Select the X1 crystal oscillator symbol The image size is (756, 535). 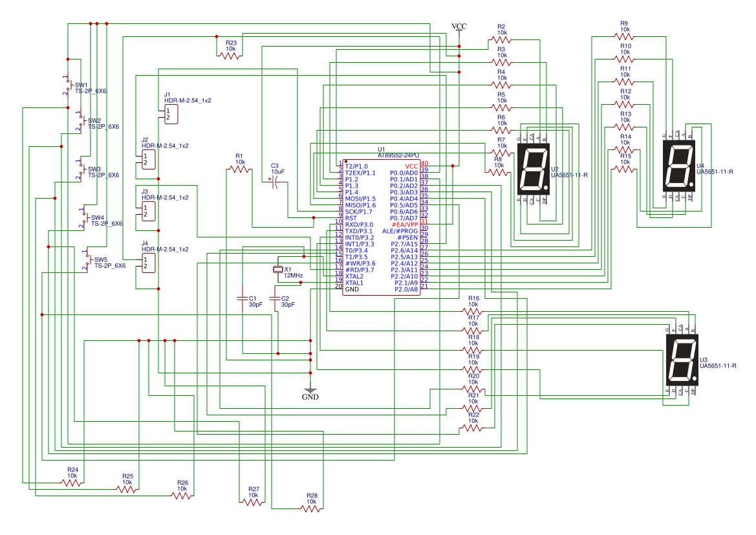(278, 270)
